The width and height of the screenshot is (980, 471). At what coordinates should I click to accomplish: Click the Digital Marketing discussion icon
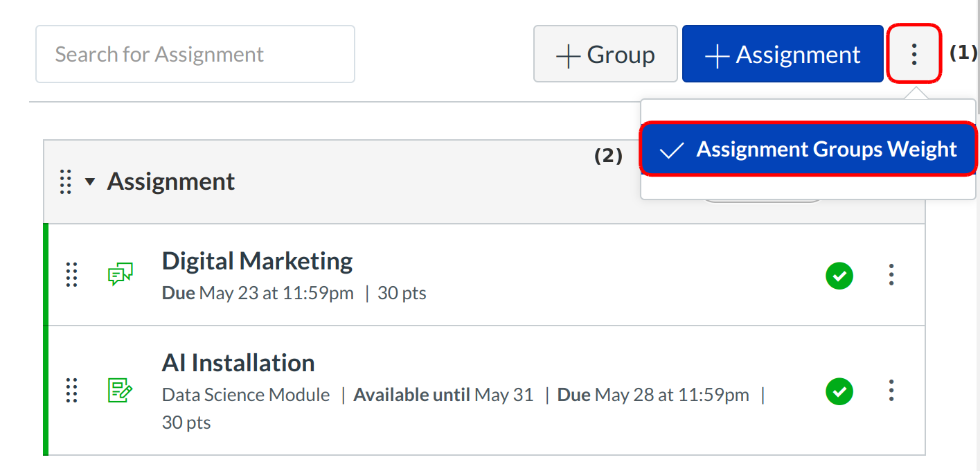point(120,275)
